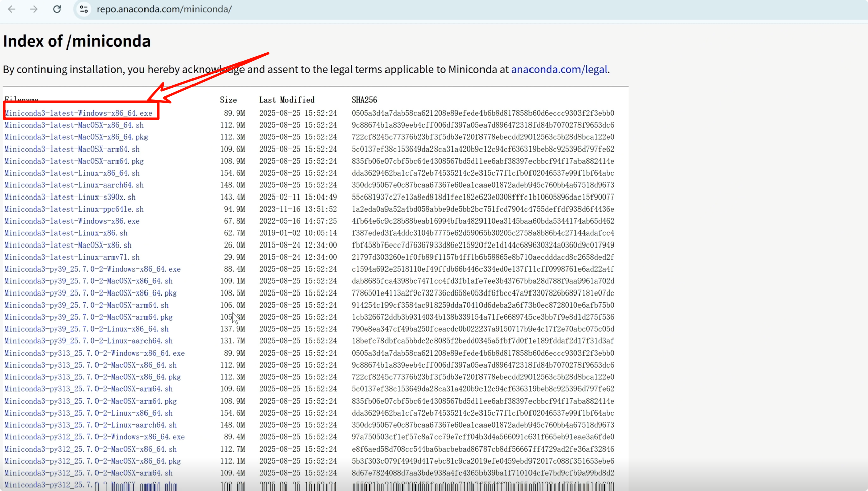868x491 pixels.
Task: Open Miniconda3-latest-Linux-s390x.sh
Action: (x=70, y=197)
